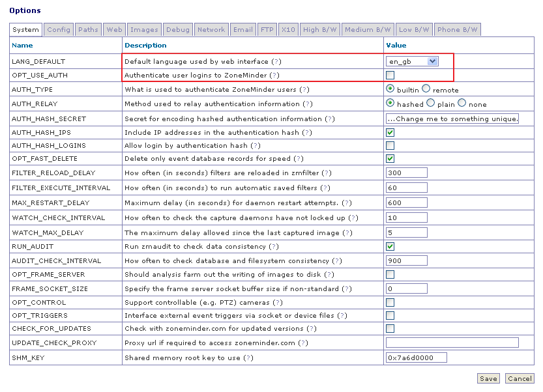This screenshot has height=392, width=543.
Task: Click the AUTH_HASH_SECRET text field
Action: 452,119
